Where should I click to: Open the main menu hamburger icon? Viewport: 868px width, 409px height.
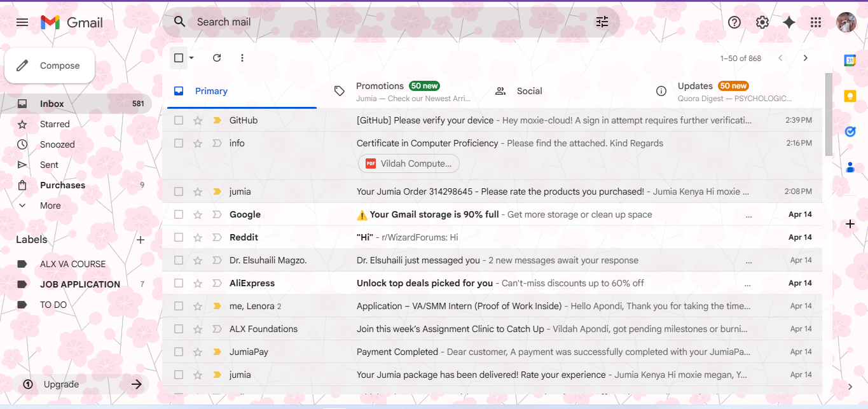[22, 22]
